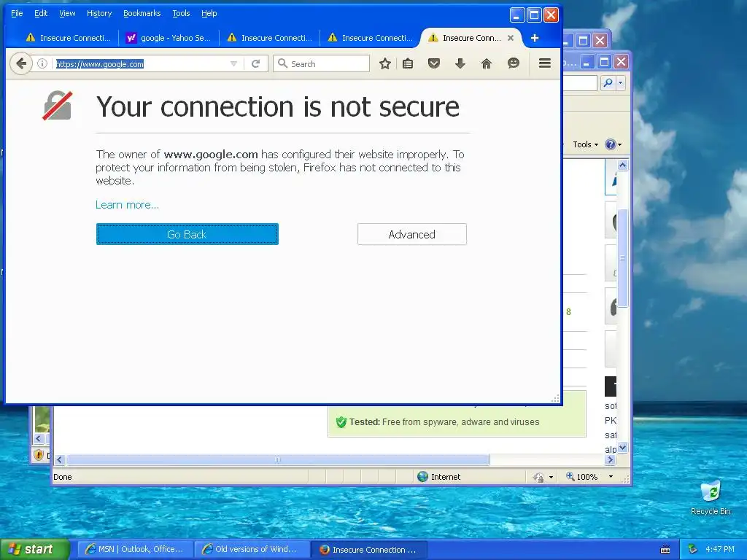This screenshot has height=560, width=747.
Task: Click the on-screen keyboard tray icon
Action: (x=665, y=550)
